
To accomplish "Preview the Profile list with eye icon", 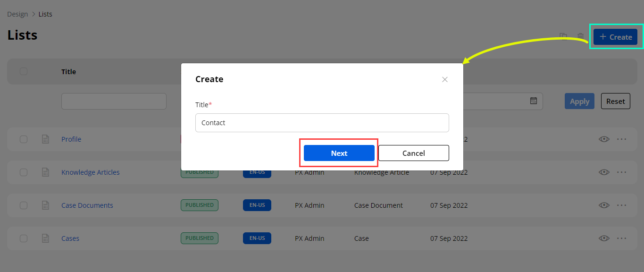I will coord(604,139).
